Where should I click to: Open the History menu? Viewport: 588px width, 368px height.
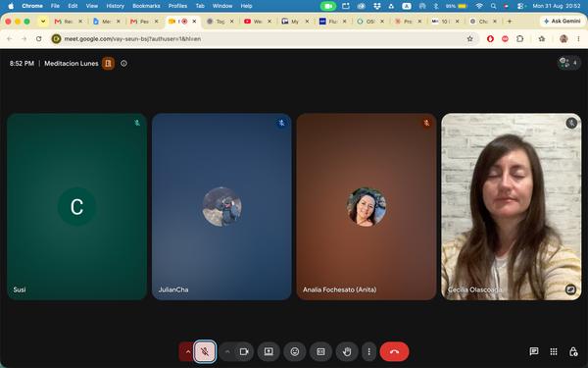pos(115,6)
